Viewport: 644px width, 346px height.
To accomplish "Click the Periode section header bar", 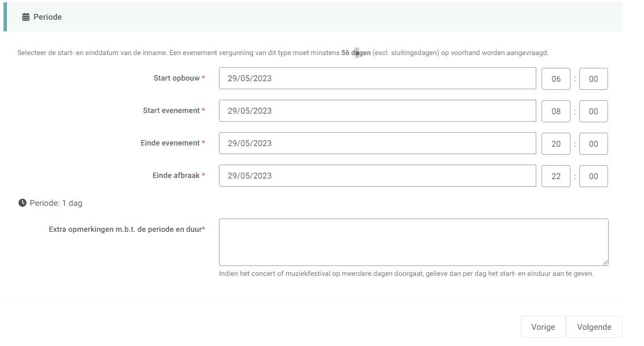I will tap(313, 17).
